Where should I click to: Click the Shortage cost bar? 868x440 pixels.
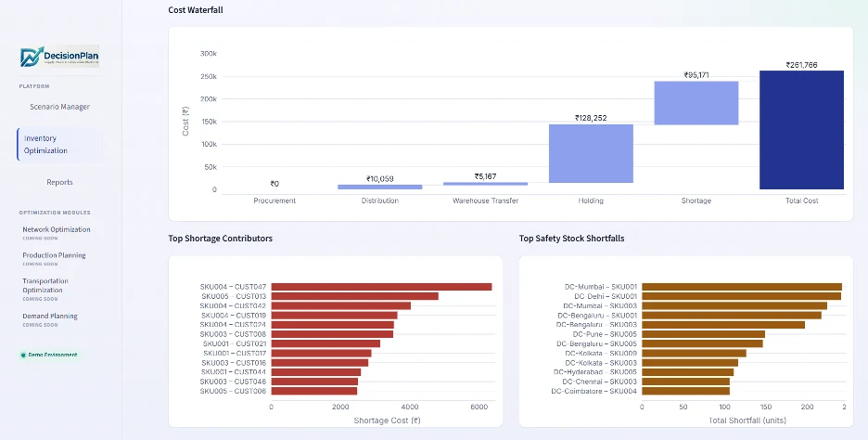click(x=696, y=103)
